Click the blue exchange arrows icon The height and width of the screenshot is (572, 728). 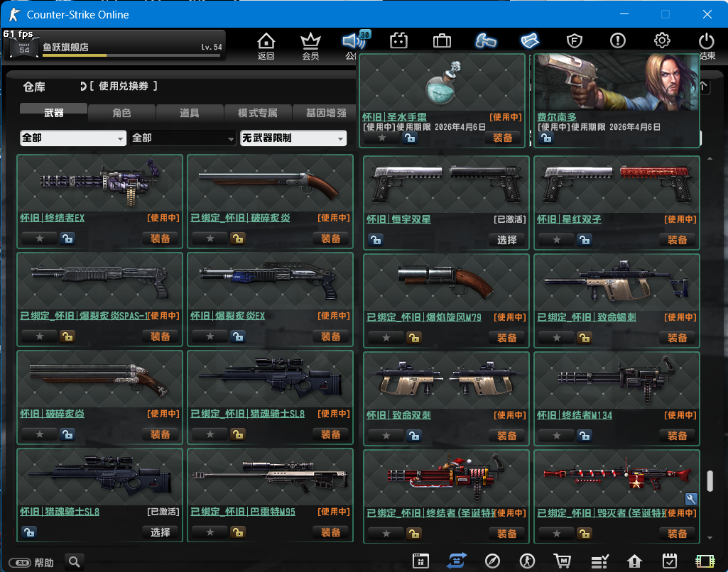457,561
